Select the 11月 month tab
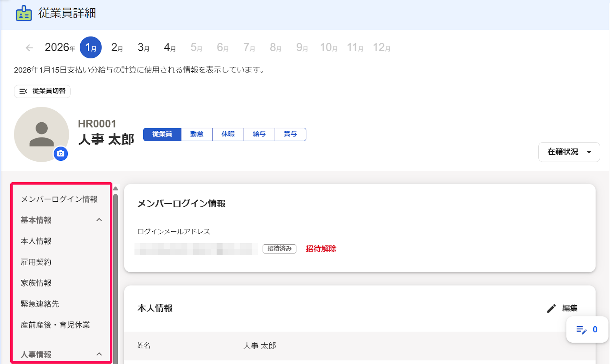610x364 pixels. [355, 48]
